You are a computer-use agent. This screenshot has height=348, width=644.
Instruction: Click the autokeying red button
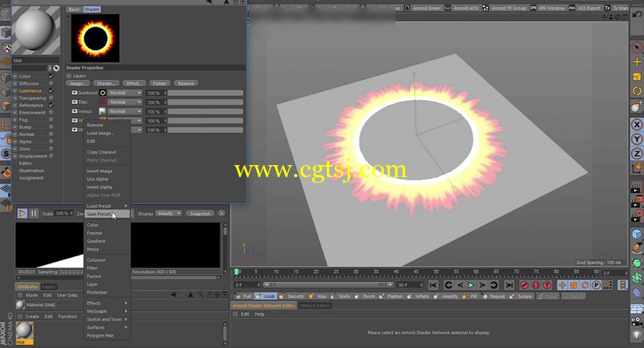[x=536, y=284]
